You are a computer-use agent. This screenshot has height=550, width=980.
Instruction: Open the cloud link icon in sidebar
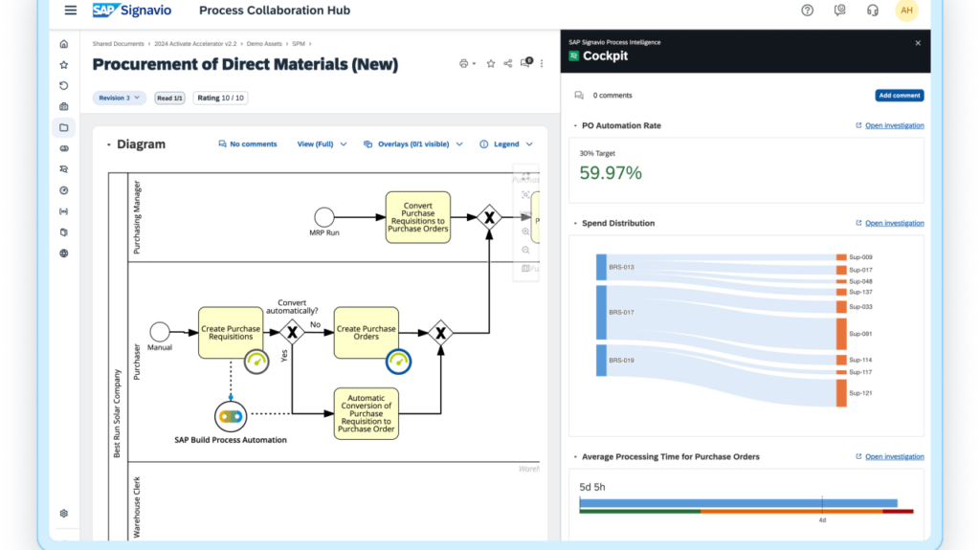click(64, 149)
